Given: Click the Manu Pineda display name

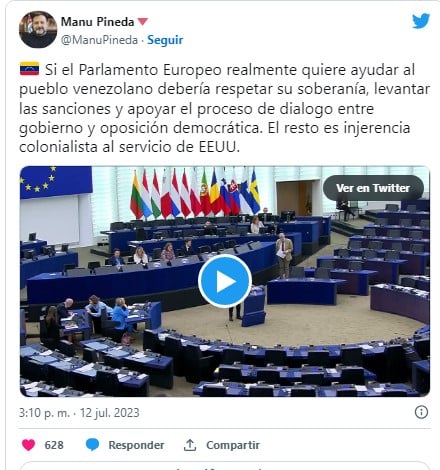Looking at the screenshot, I should tap(97, 22).
